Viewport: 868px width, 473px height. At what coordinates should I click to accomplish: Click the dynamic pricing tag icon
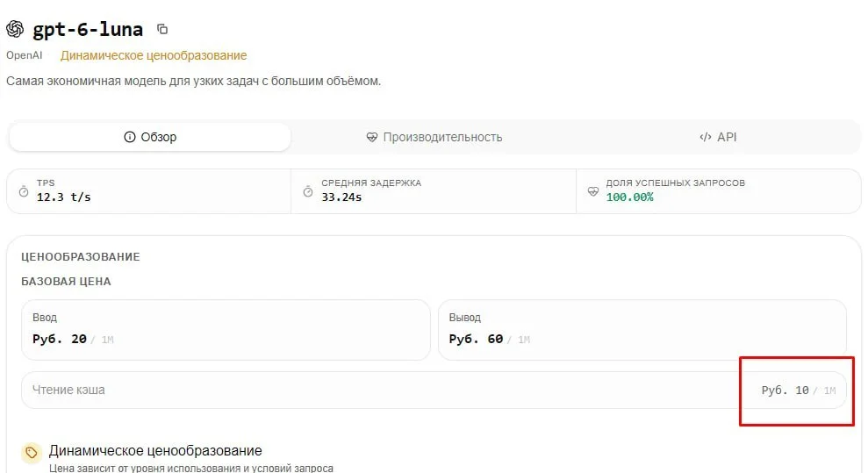point(32,453)
